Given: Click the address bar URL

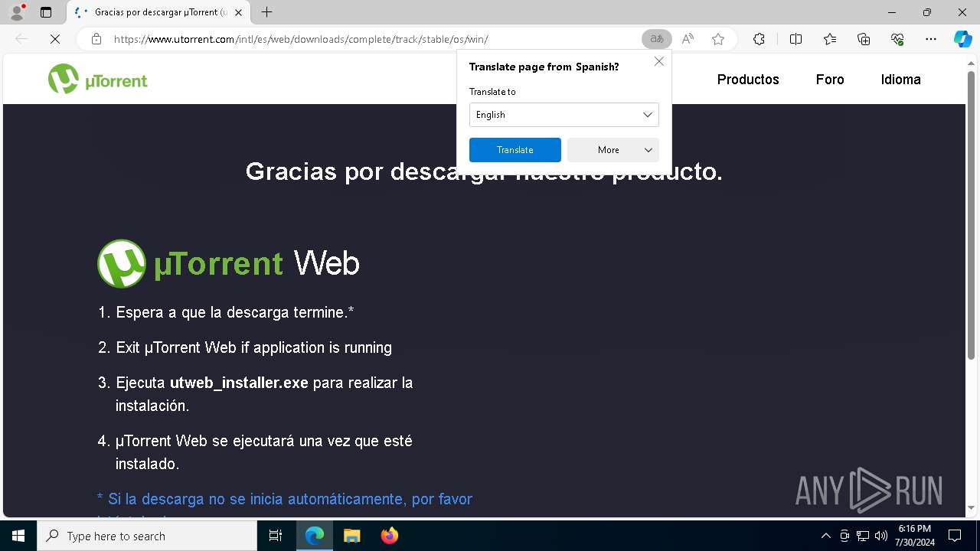Looking at the screenshot, I should pos(301,39).
